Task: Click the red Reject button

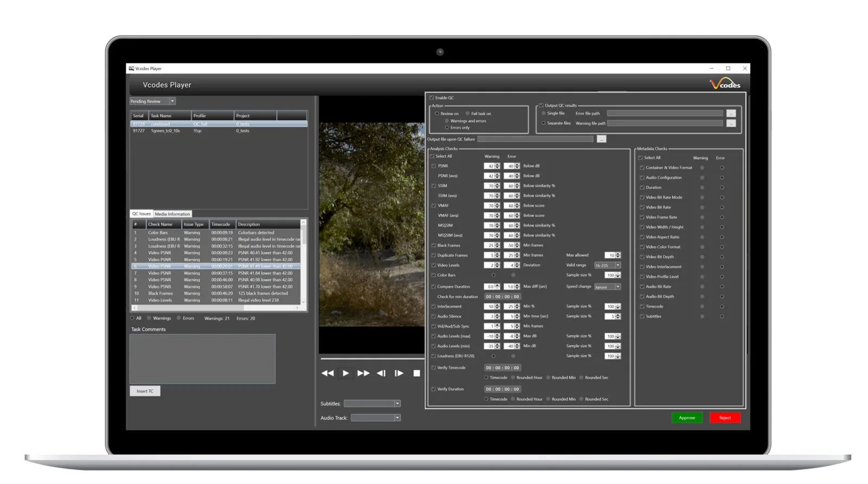Action: click(x=725, y=418)
